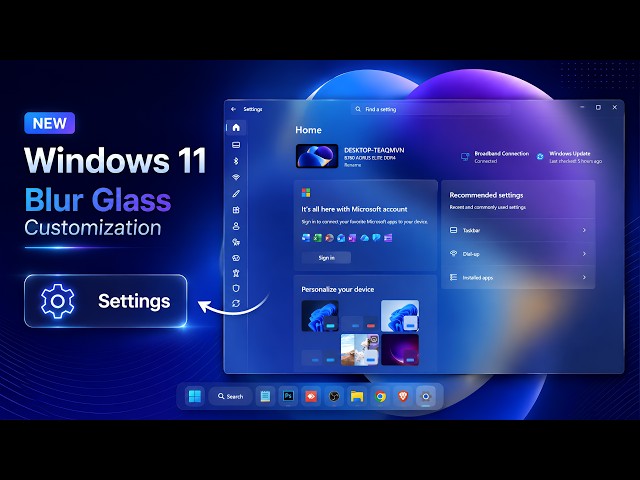Screen dimensions: 640x480
Task: Apply the purple glow theme thumbnail
Action: (400, 350)
